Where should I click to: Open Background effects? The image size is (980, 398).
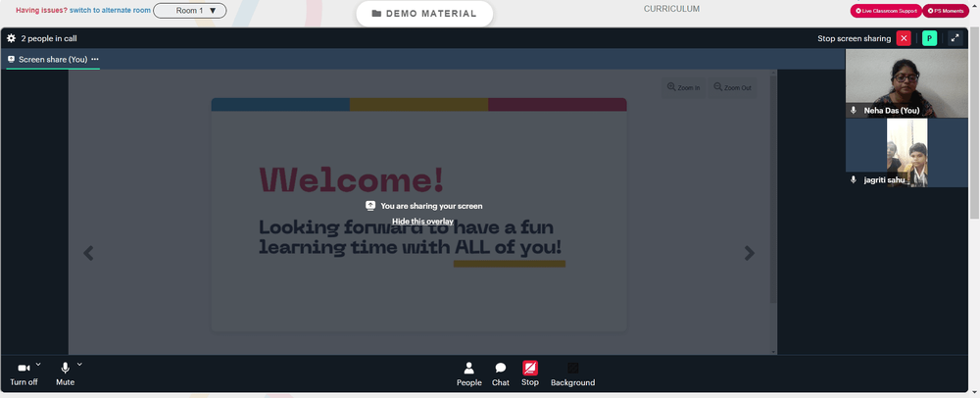572,374
